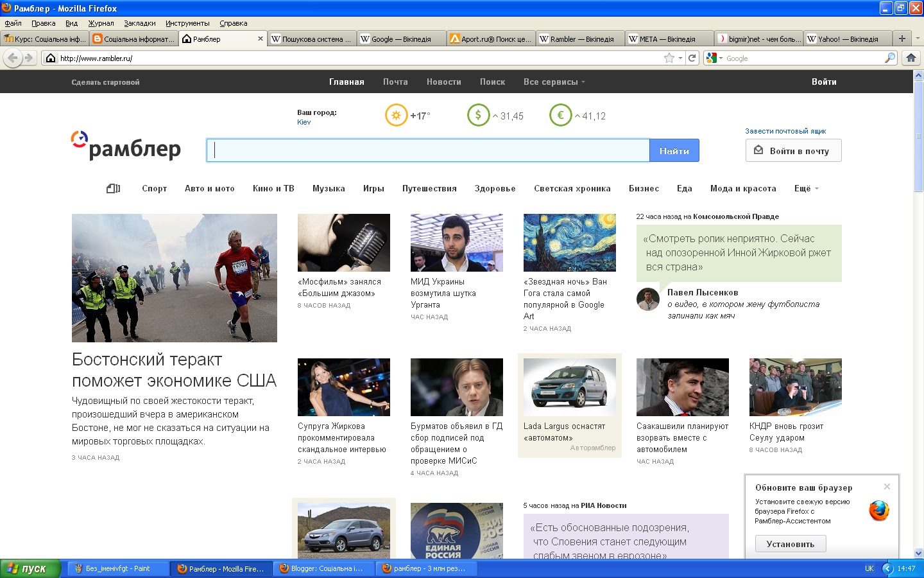Image resolution: width=924 pixels, height=578 pixels.
Task: Open the Звездная ночь Van Gogh thumbnail
Action: click(x=570, y=243)
